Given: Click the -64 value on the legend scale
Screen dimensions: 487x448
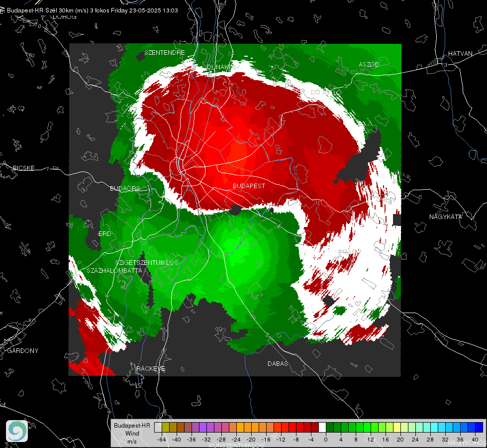Looking at the screenshot, I should [x=161, y=440].
